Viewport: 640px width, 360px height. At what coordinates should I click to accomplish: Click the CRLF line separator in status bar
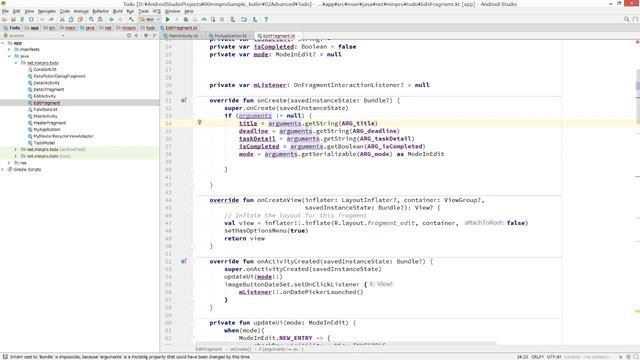click(537, 357)
